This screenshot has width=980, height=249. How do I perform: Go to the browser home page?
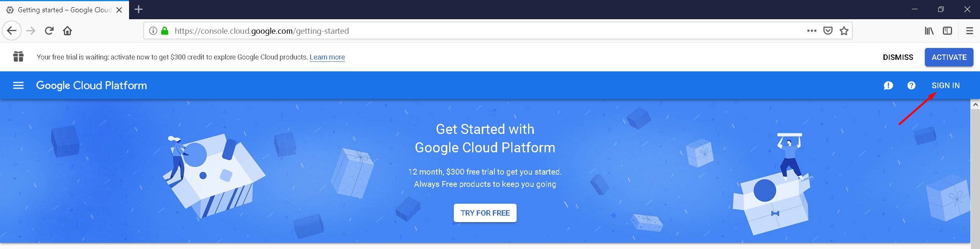pyautogui.click(x=67, y=31)
